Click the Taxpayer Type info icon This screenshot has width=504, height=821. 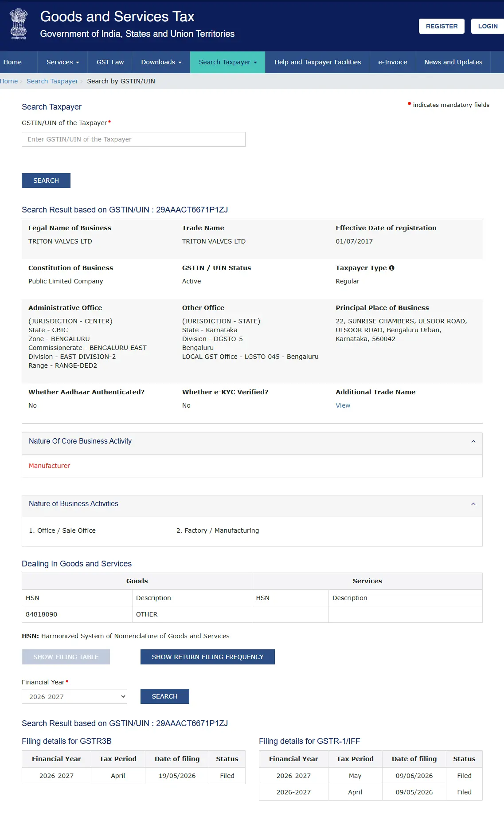pos(391,268)
